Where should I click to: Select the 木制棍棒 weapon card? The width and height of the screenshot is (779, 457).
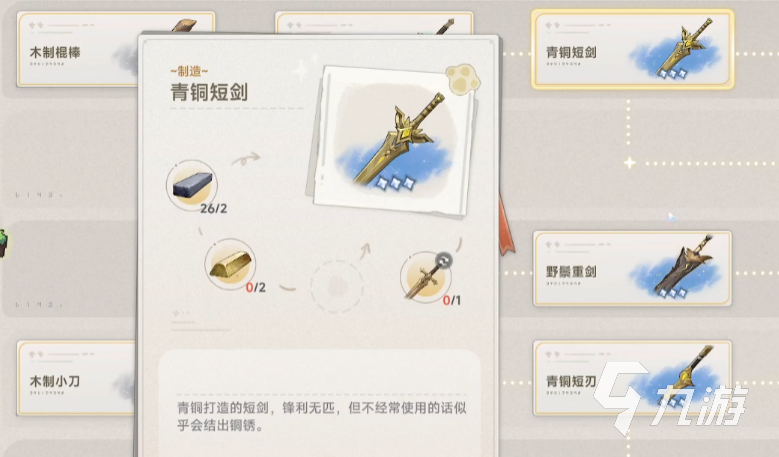[x=78, y=49]
